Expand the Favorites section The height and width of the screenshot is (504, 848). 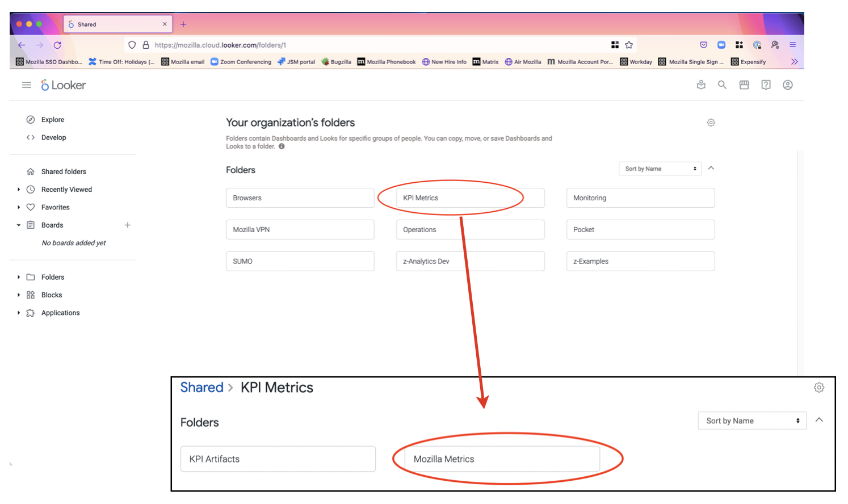coord(19,207)
